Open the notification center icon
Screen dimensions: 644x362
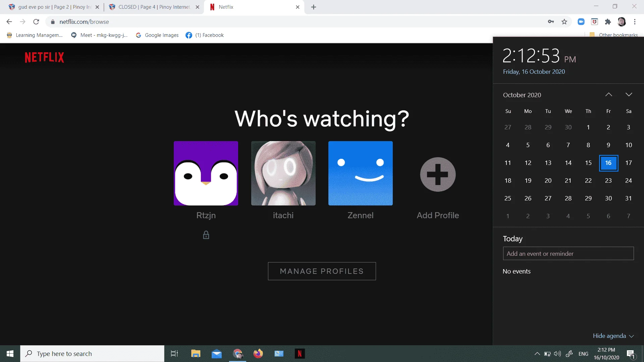[x=631, y=354]
